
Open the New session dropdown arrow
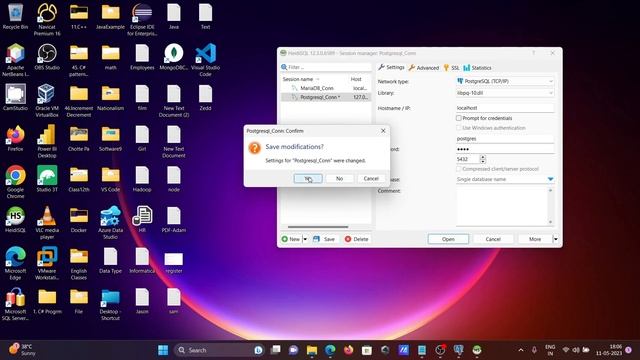click(x=305, y=239)
